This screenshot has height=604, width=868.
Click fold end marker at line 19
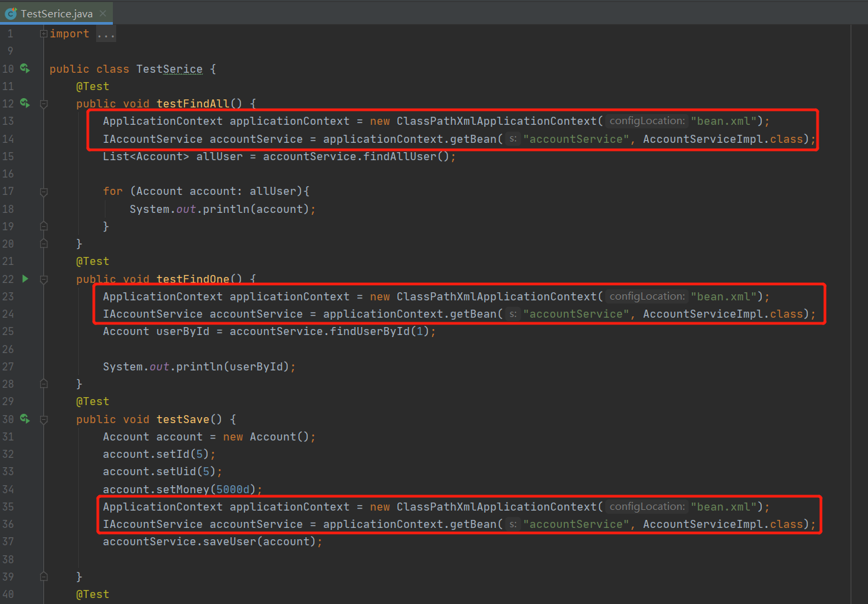coord(43,226)
